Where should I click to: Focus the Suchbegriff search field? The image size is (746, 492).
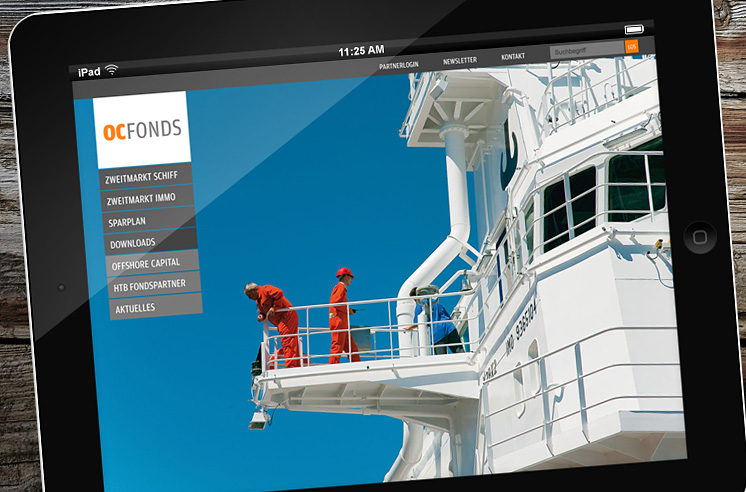click(587, 50)
